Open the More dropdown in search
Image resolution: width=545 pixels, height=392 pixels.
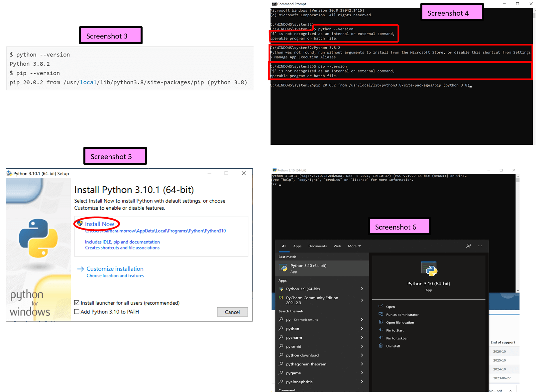354,246
